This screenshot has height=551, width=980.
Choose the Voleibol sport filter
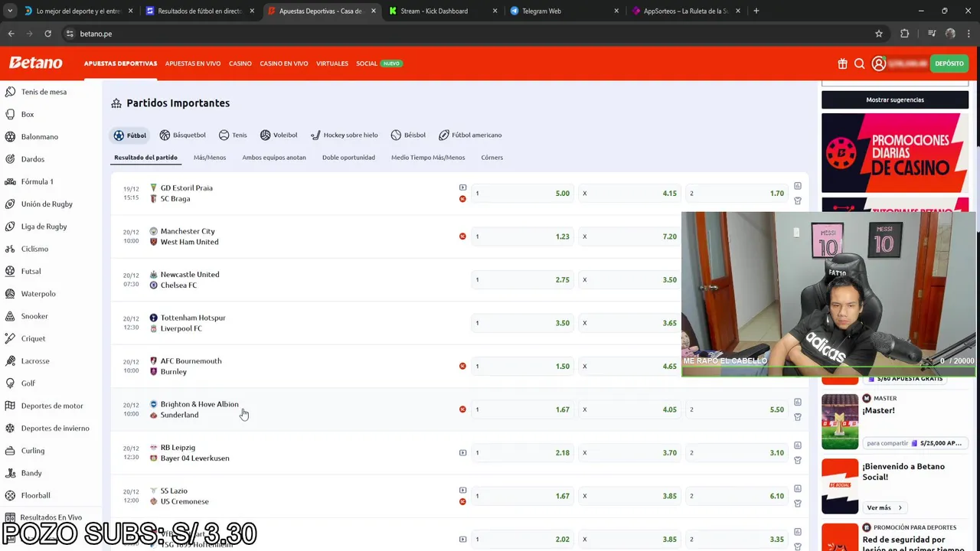coord(279,135)
